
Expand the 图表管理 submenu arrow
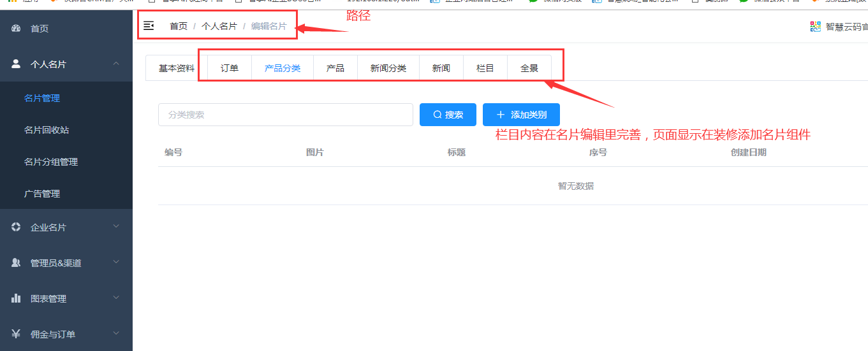tap(116, 298)
